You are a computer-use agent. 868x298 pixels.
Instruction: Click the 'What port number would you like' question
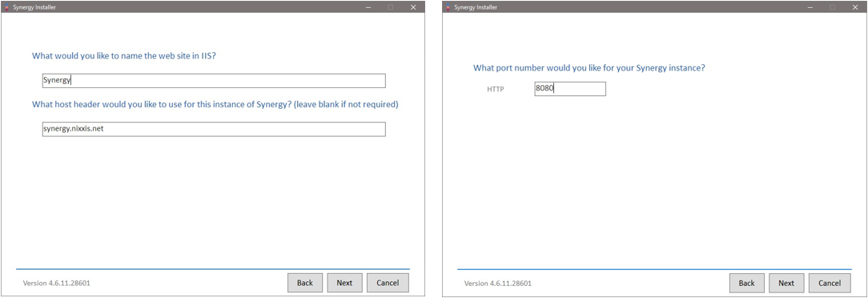(589, 68)
